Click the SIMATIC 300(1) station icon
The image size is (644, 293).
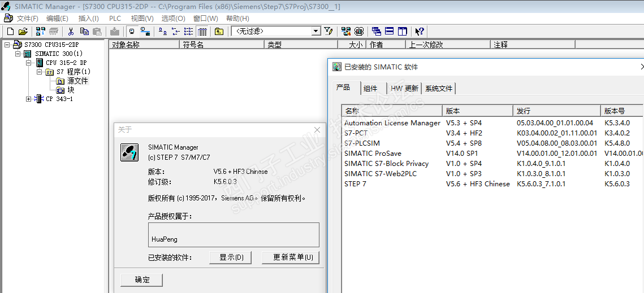[28, 54]
